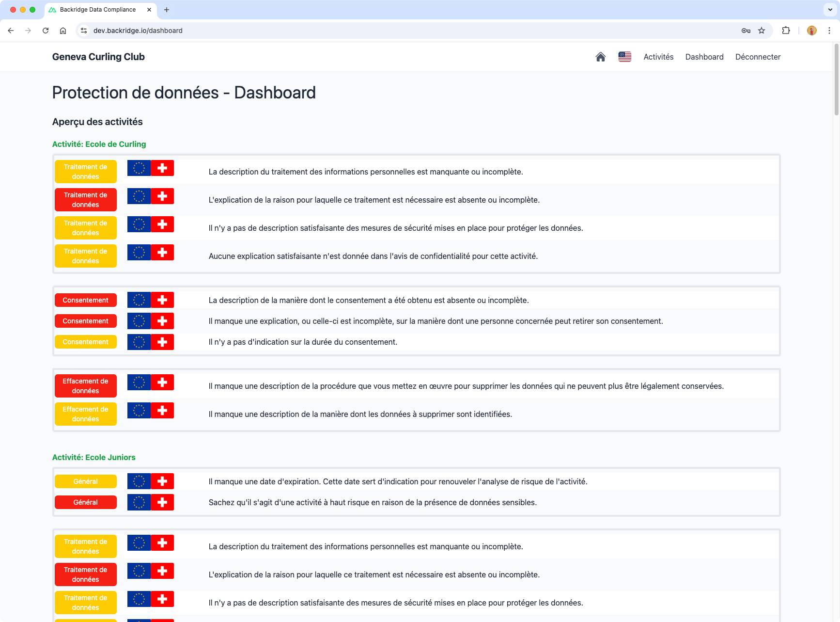Image resolution: width=840 pixels, height=622 pixels.
Task: Open a new browser tab
Action: pyautogui.click(x=167, y=10)
